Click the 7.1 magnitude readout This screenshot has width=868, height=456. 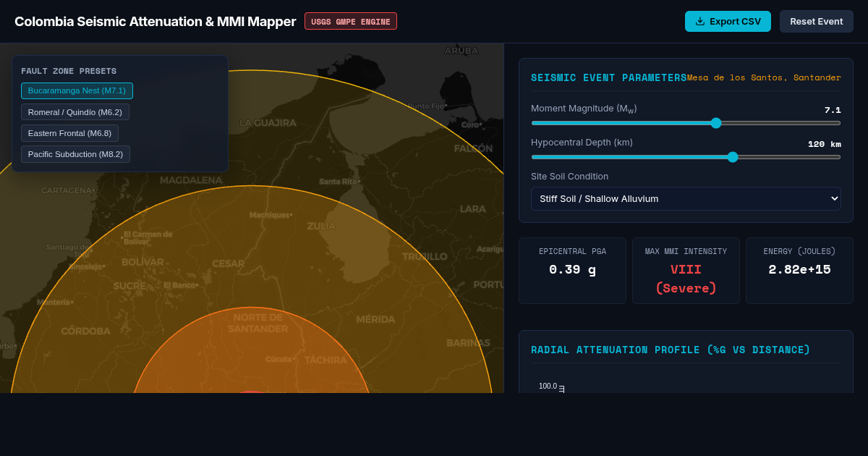click(x=833, y=110)
